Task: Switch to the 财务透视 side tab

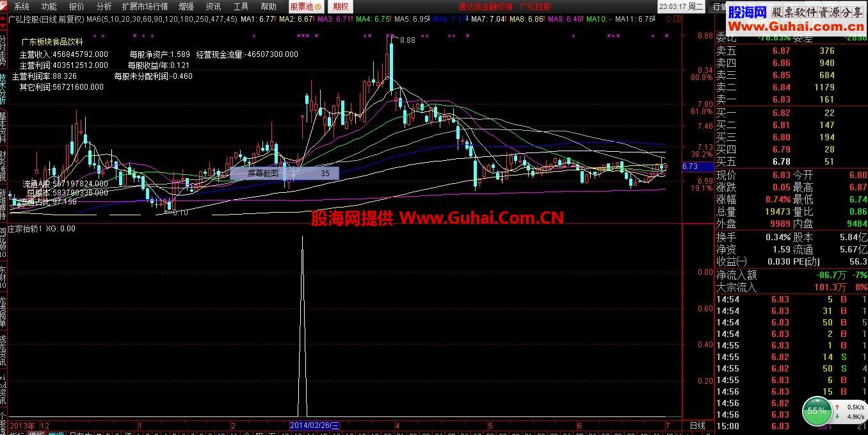Action: [x=3, y=166]
